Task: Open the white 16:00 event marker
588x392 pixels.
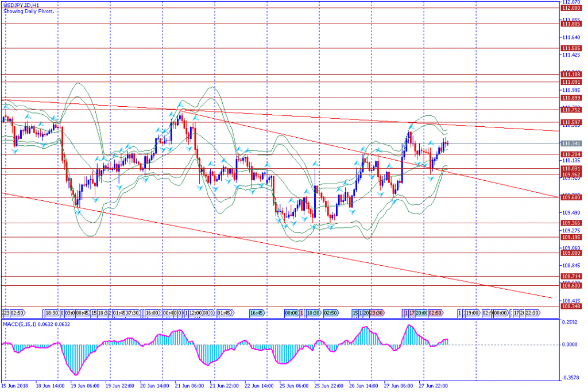Action: (x=152, y=313)
